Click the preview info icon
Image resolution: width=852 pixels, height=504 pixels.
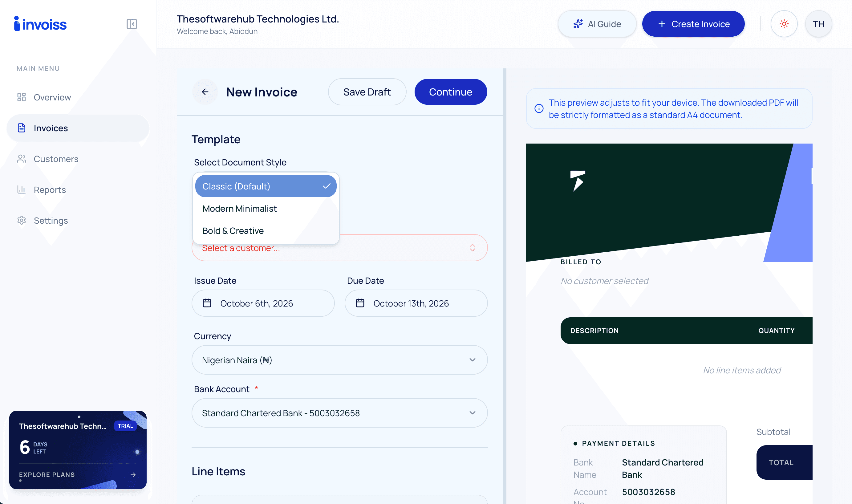(539, 109)
